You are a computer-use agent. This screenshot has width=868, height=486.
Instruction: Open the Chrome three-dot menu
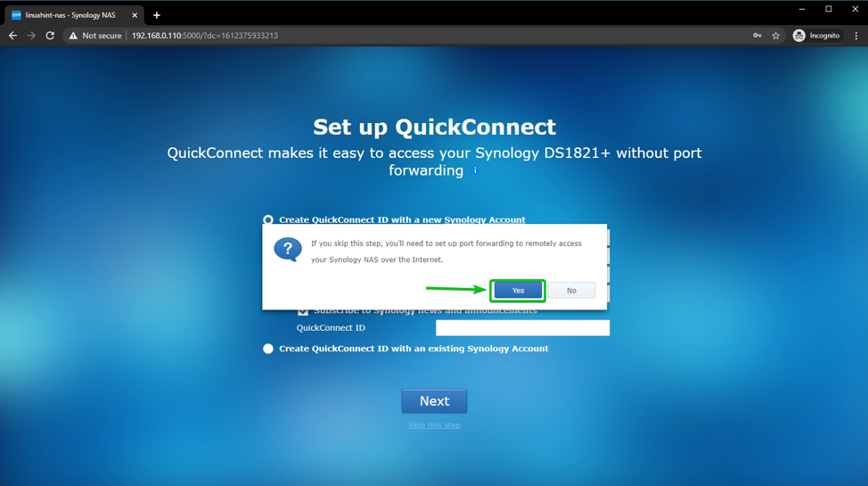click(856, 36)
